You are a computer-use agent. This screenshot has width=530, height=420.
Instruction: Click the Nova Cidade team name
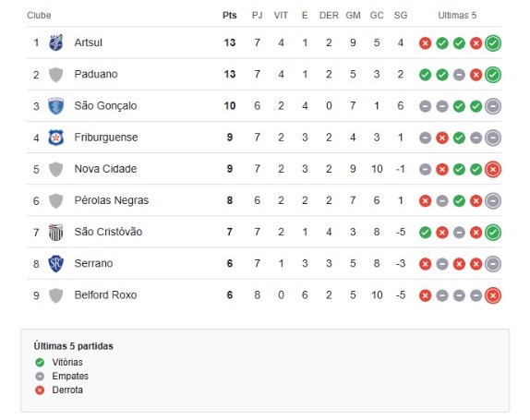coord(105,169)
